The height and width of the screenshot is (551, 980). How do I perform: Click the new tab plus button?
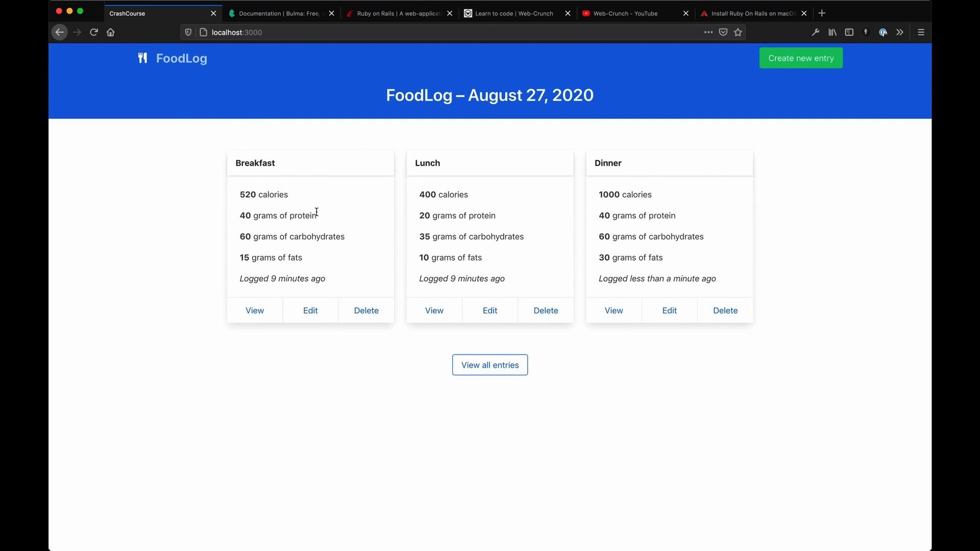822,13
